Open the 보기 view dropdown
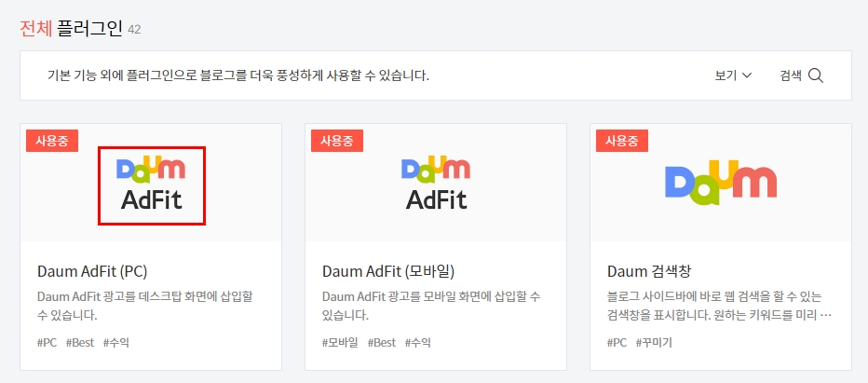 click(733, 75)
